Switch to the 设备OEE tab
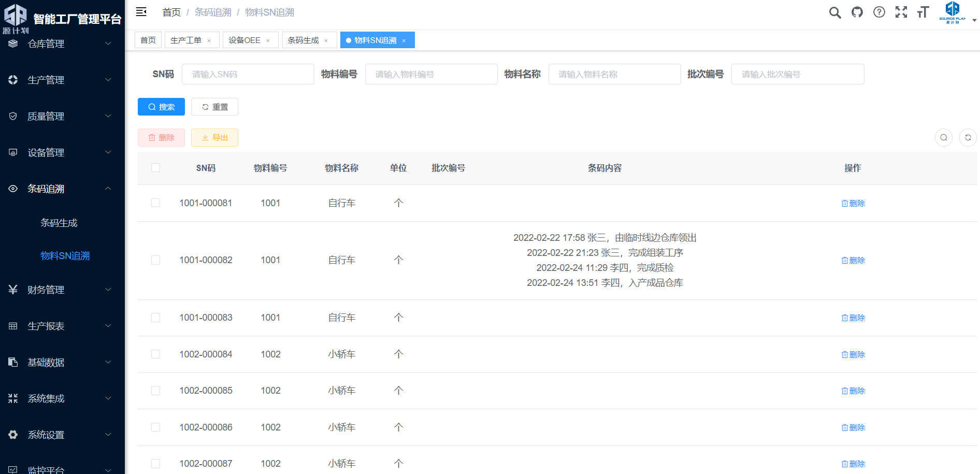The image size is (980, 474). click(244, 40)
